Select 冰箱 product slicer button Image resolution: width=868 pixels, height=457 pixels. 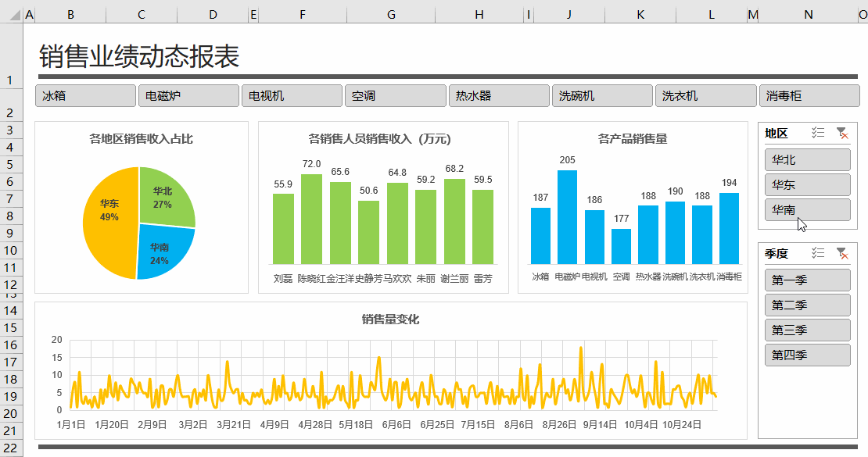pyautogui.click(x=85, y=96)
